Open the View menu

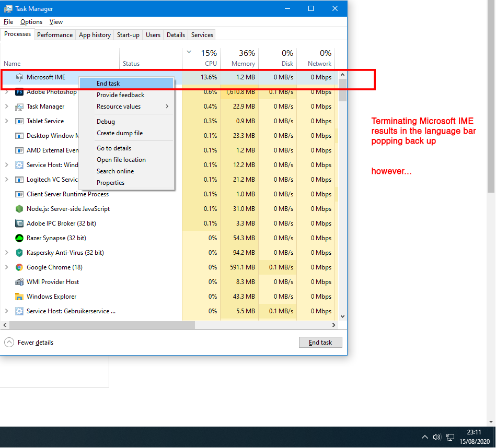[x=56, y=22]
